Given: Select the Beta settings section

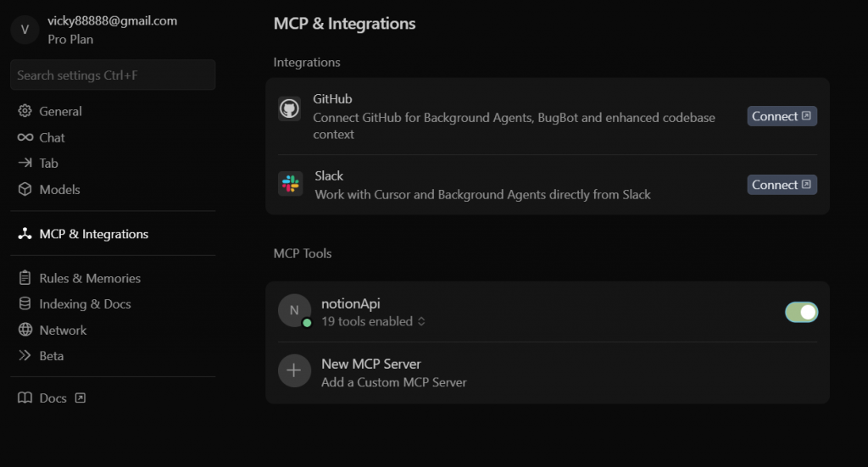Looking at the screenshot, I should pos(51,356).
